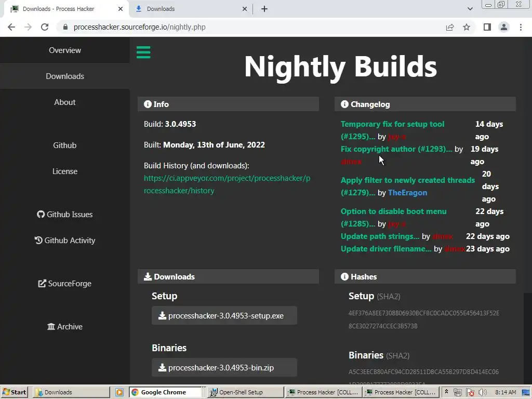Viewport: 532px width, 399px height.
Task: Switch to the Downloads browser tab
Action: click(x=190, y=9)
